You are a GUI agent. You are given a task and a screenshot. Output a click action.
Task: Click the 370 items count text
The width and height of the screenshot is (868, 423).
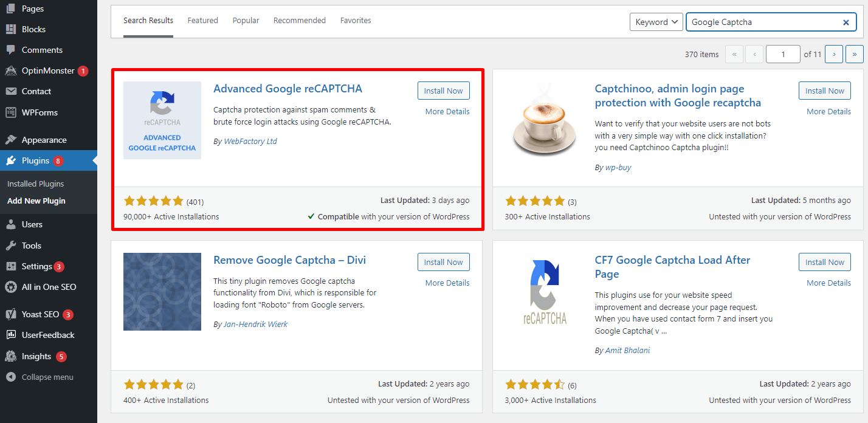click(x=701, y=54)
